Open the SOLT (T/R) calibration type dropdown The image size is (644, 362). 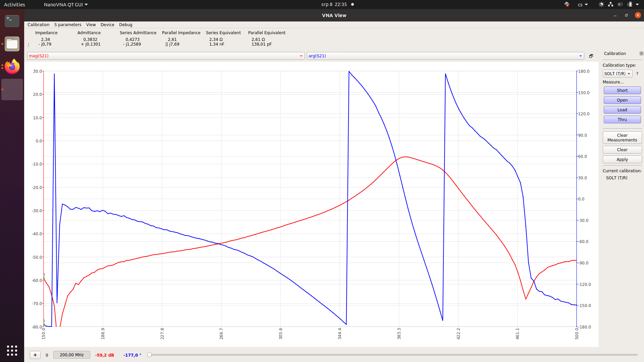pos(617,74)
